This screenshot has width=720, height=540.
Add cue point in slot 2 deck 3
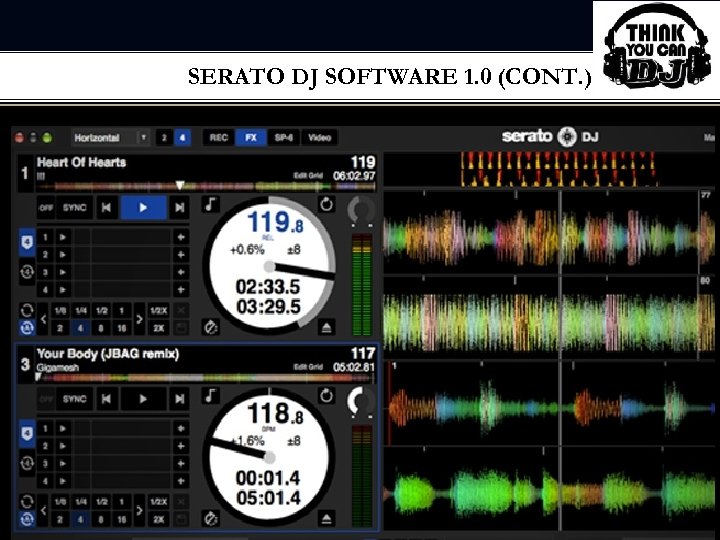click(x=181, y=446)
